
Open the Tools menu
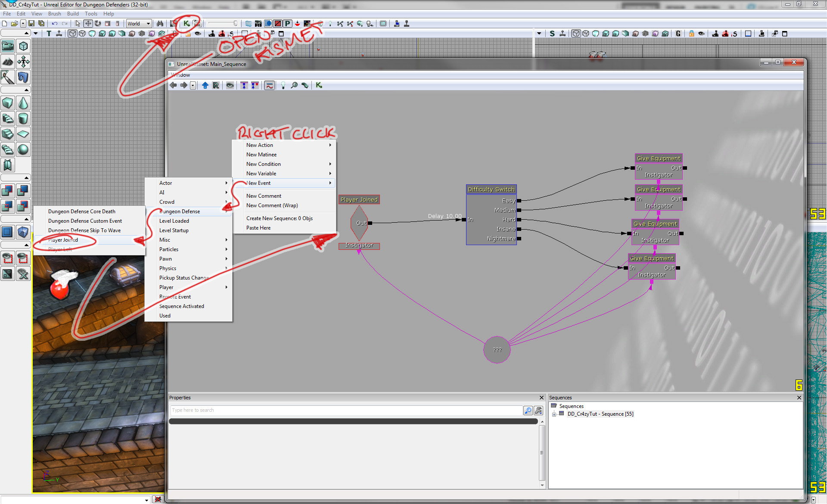point(91,14)
